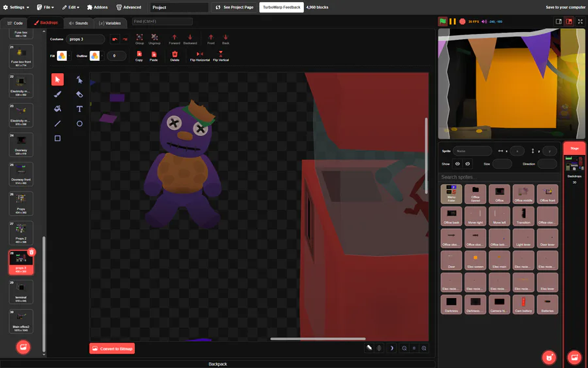Hide sprite using crossed-eye icon

click(468, 164)
